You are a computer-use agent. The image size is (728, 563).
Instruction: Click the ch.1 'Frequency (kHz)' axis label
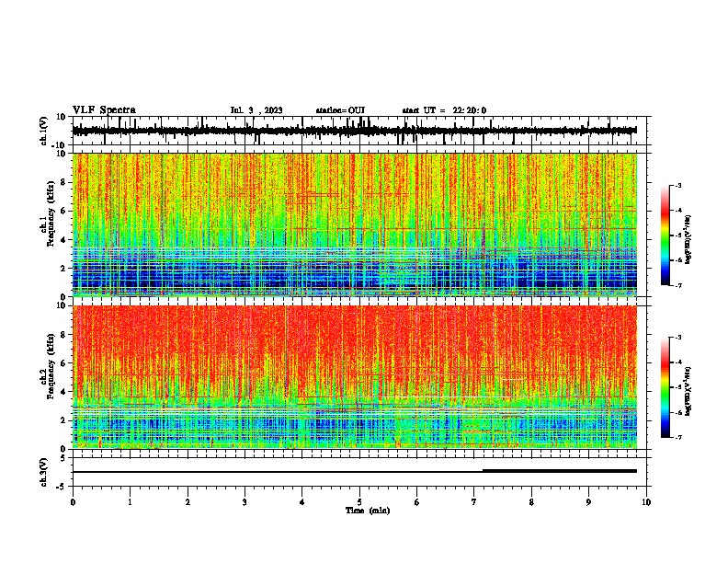point(51,214)
